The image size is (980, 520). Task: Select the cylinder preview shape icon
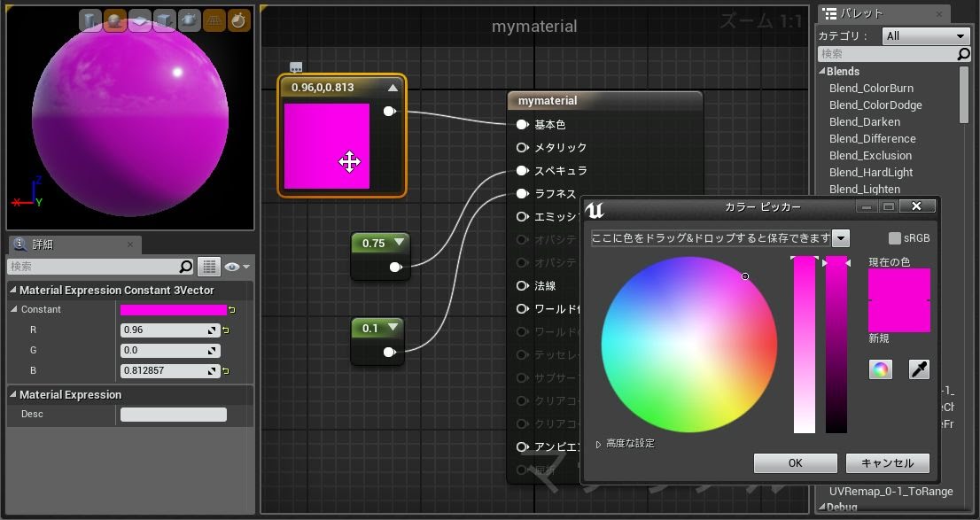coord(90,20)
